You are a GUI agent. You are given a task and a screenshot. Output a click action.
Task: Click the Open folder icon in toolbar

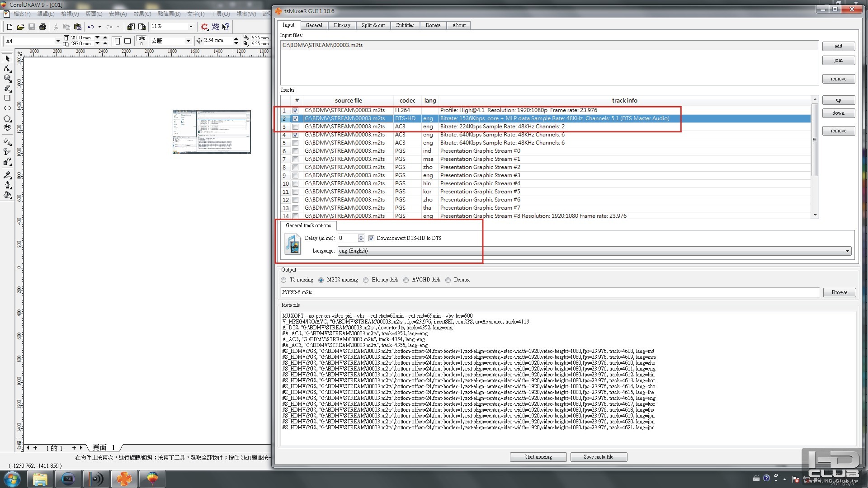pos(20,27)
